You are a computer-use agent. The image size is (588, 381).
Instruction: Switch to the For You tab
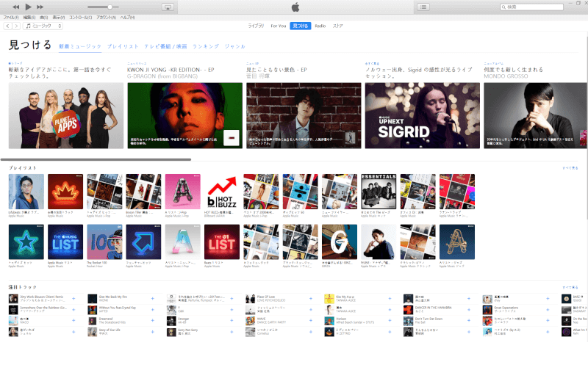[x=278, y=26]
